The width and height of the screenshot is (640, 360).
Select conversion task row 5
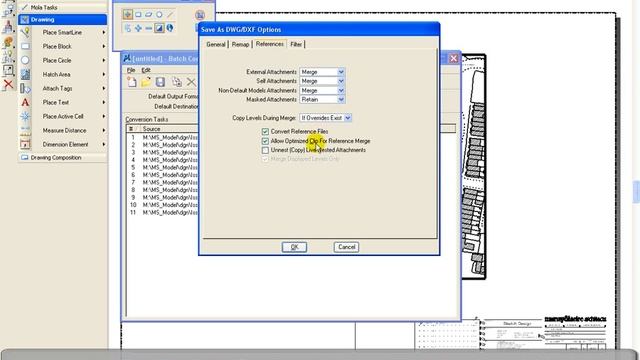coord(162,167)
